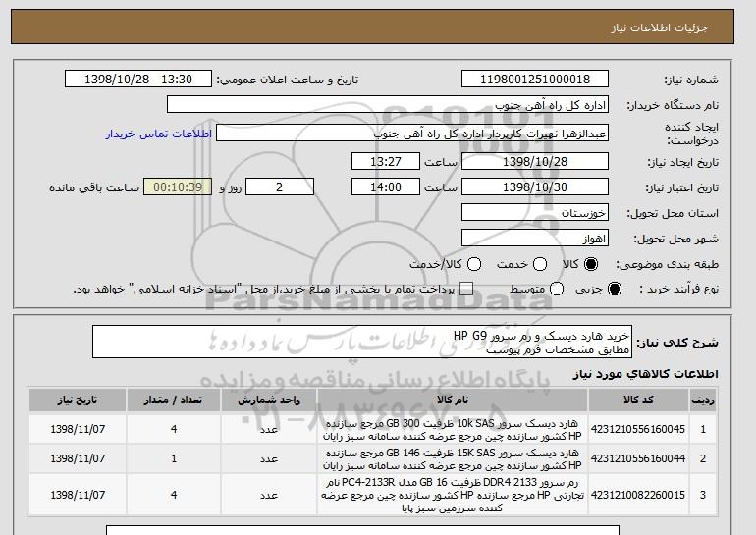Select the خدمت radio button
Screen dimensions: 756x535
540,264
